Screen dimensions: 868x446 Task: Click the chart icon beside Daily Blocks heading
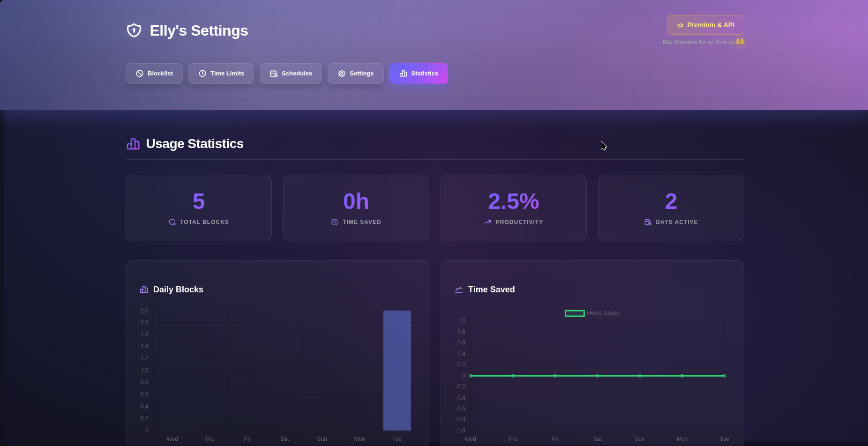[144, 290]
